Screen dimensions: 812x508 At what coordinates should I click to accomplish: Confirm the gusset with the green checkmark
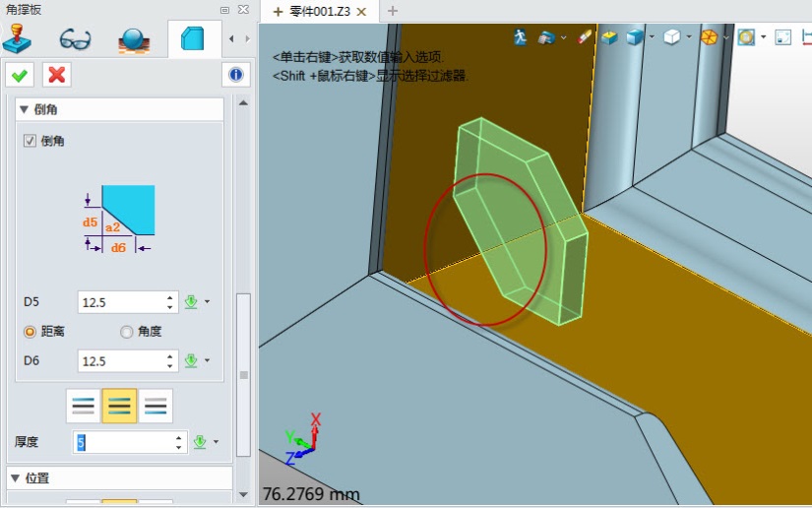(20, 76)
